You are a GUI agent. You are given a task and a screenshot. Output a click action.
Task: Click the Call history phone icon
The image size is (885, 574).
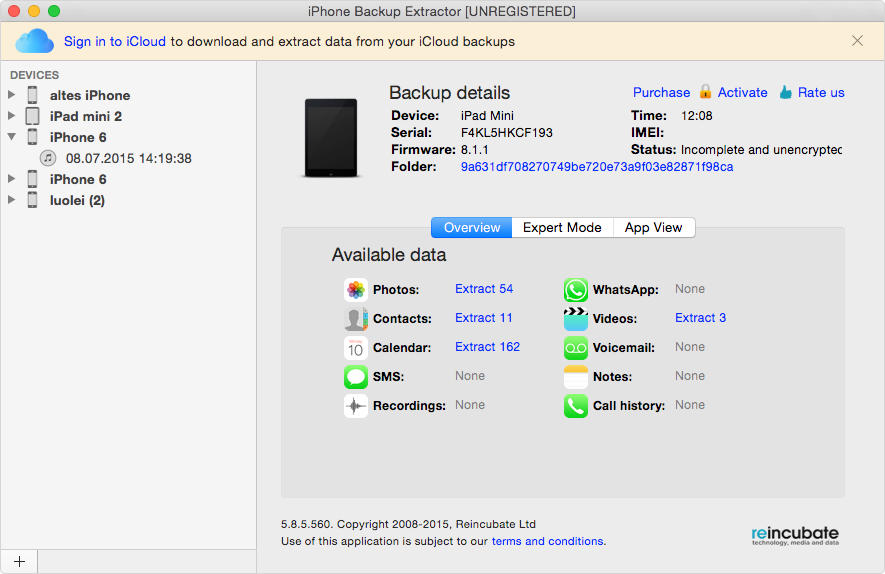[x=576, y=406]
